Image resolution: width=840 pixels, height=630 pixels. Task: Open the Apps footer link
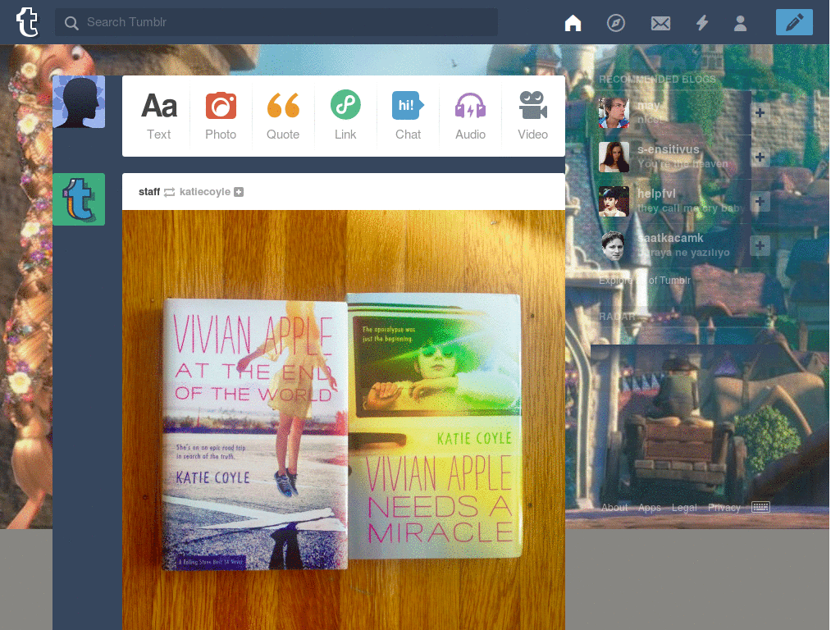(x=650, y=507)
